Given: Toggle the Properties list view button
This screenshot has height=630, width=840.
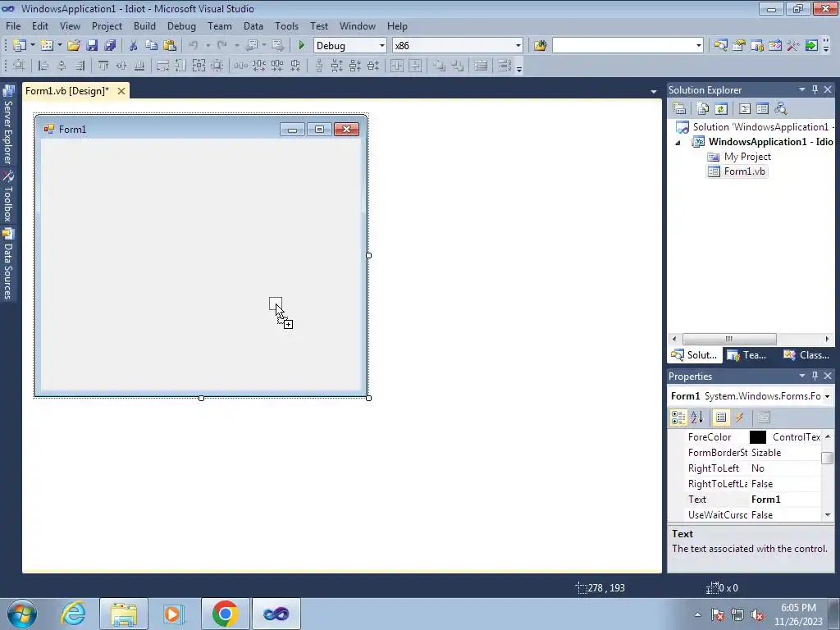Looking at the screenshot, I should (x=721, y=418).
